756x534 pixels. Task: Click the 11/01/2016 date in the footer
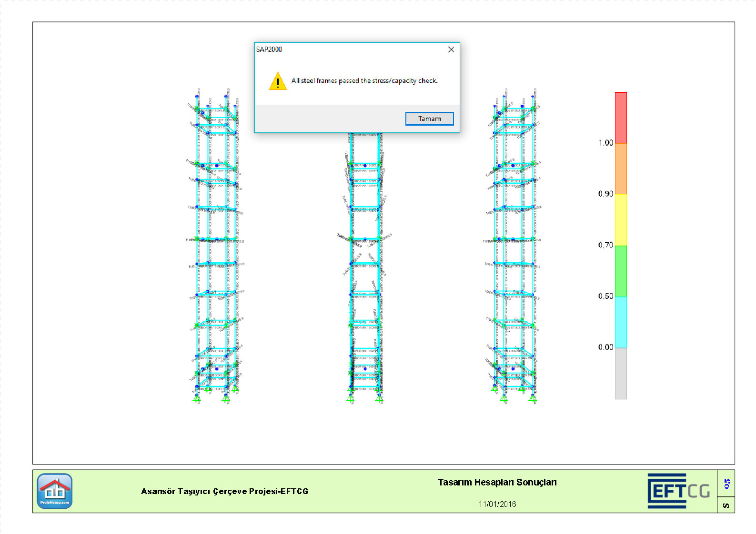tap(497, 504)
